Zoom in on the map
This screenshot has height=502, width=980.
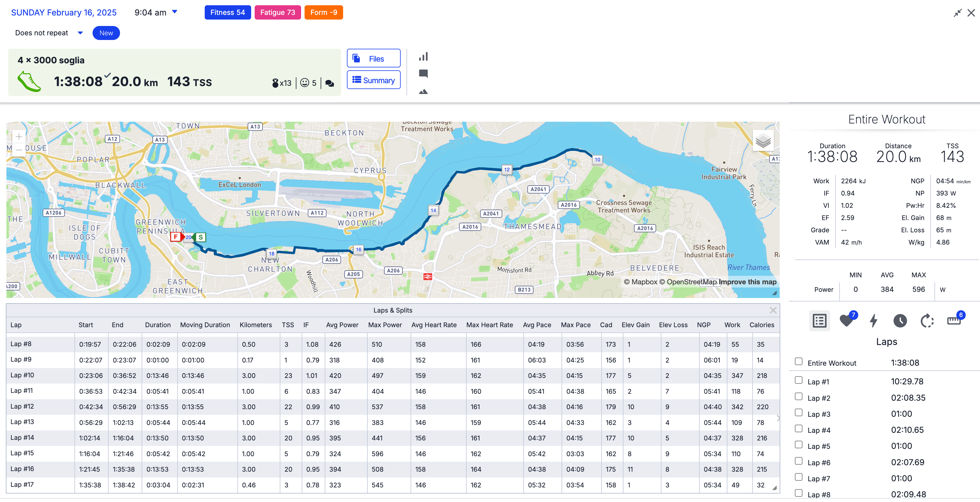click(19, 137)
